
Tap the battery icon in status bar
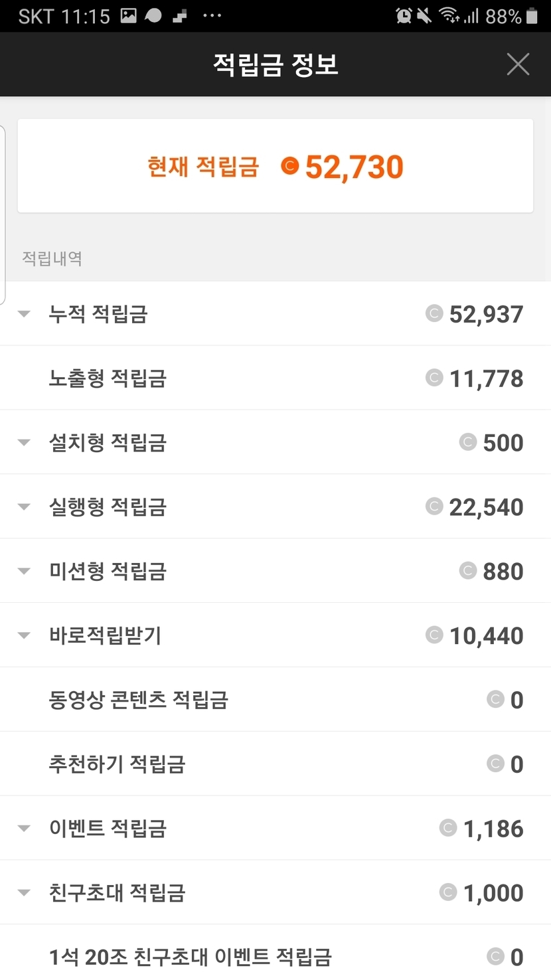[532, 16]
